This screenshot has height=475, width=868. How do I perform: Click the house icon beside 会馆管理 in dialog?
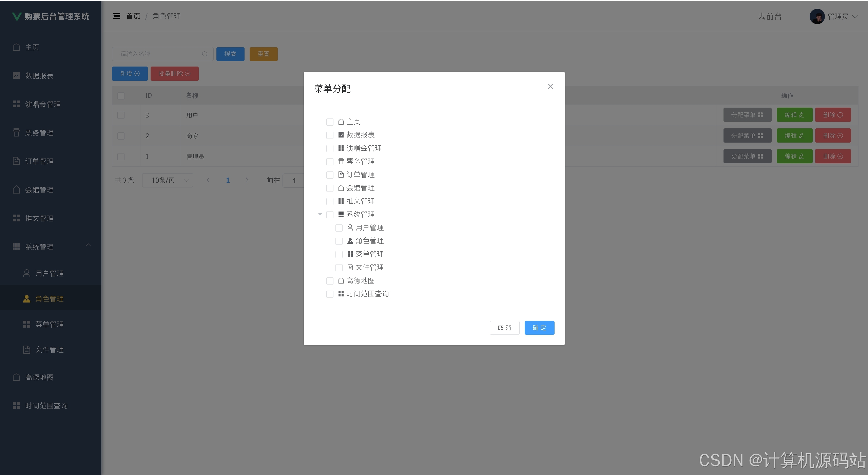341,188
